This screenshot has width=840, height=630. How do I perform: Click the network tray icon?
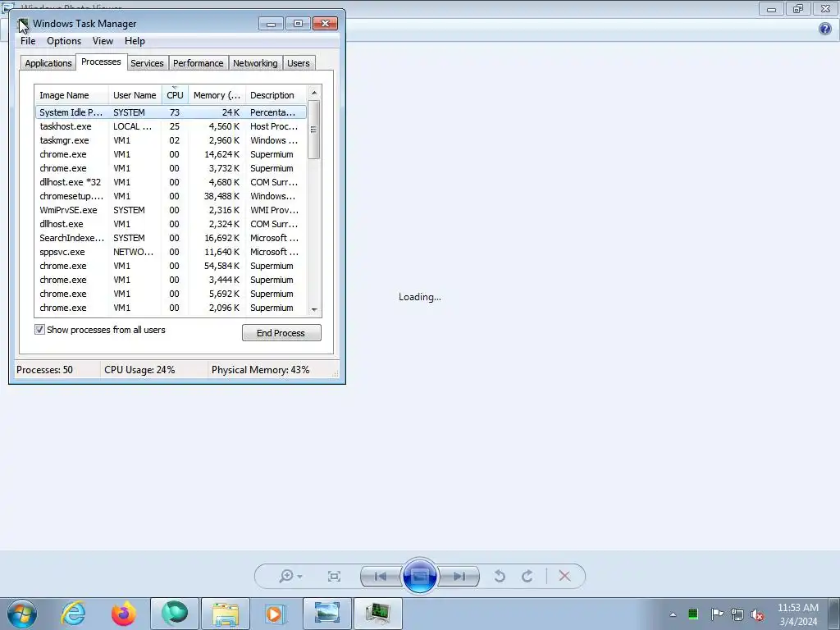pyautogui.click(x=737, y=614)
